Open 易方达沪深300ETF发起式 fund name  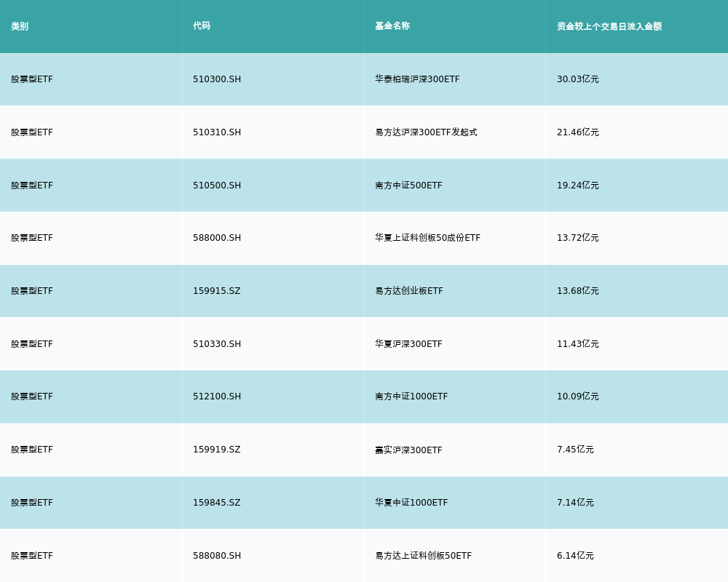click(x=426, y=132)
